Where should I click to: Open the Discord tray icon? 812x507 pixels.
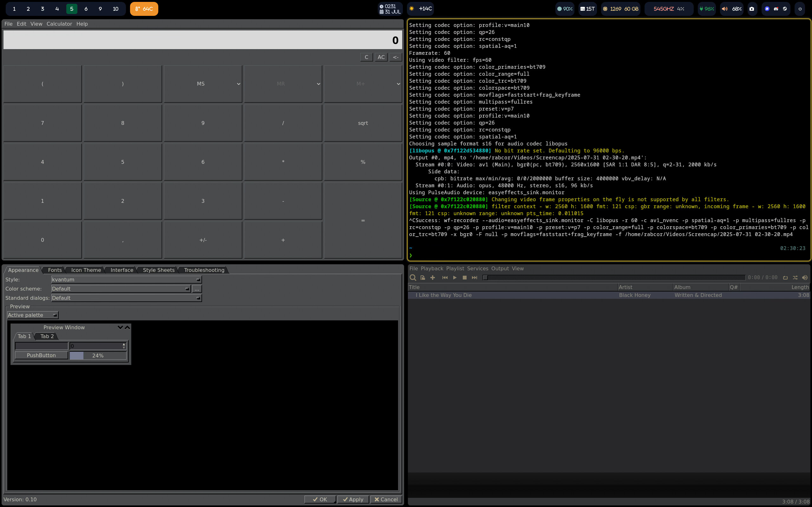pos(776,9)
